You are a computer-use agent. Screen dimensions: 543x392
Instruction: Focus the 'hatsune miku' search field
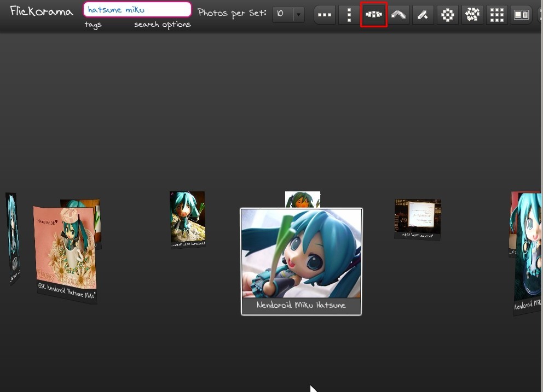[x=137, y=10]
